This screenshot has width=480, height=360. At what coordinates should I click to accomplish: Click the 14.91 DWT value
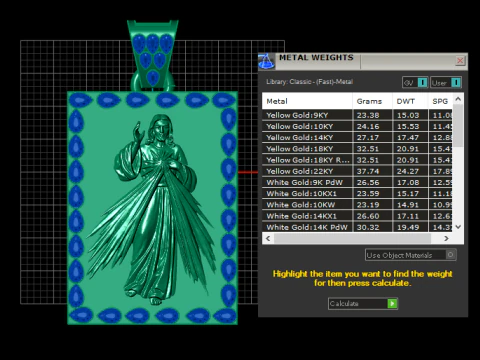(408, 205)
